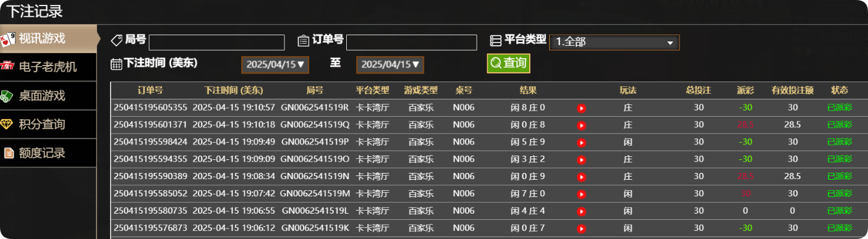Play video replay for round GN0062541519M
The width and height of the screenshot is (868, 239).
coord(581,195)
